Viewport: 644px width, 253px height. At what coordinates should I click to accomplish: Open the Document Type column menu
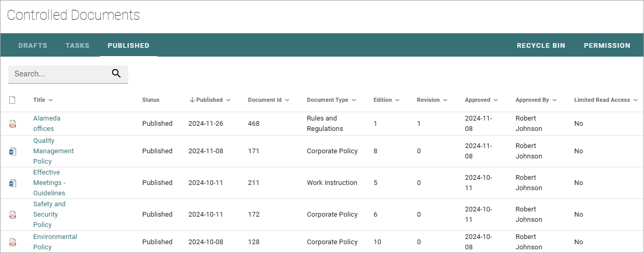[x=354, y=100]
